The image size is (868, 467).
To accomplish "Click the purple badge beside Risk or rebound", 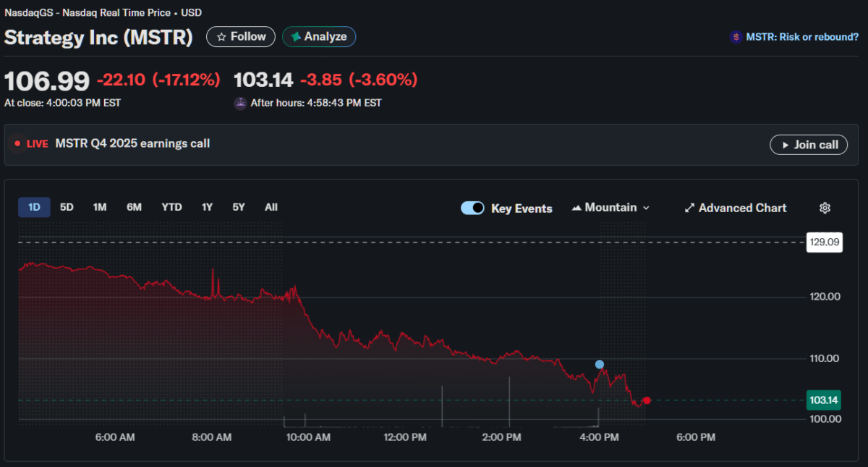I will point(734,36).
